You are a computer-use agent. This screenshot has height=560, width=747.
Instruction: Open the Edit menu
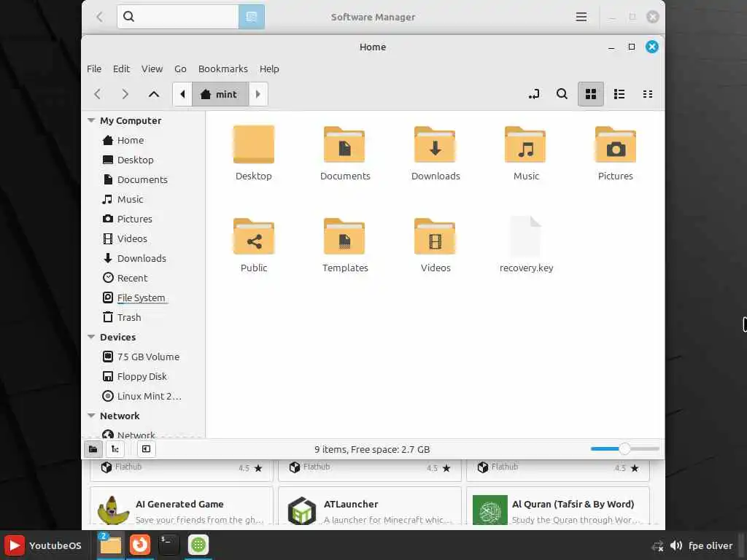[x=121, y=69]
